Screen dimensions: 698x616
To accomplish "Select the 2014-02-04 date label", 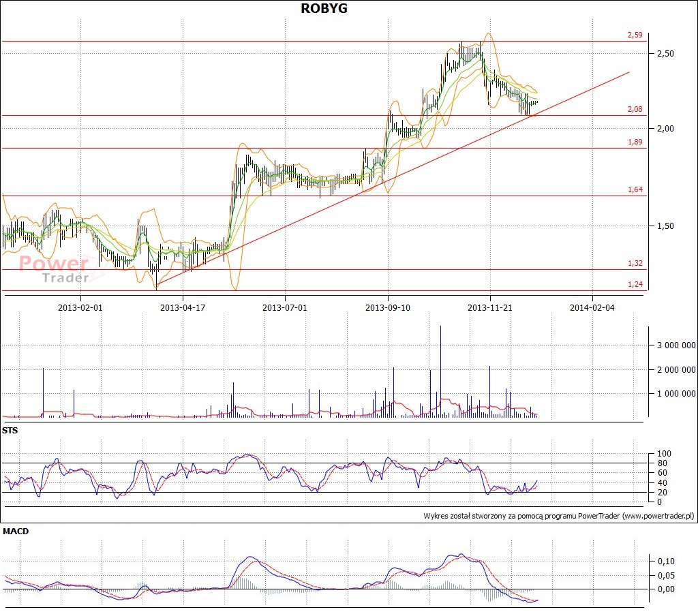I will (592, 307).
